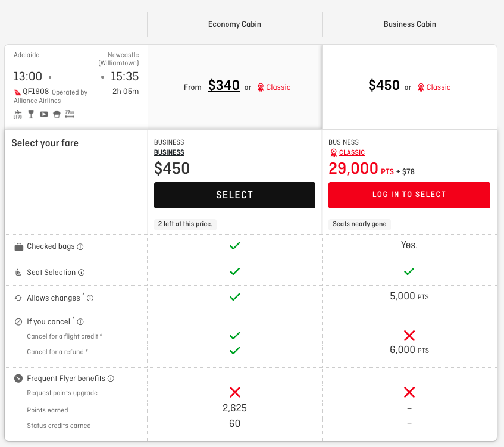Click the black SELECT button
This screenshot has width=504, height=447.
(234, 195)
